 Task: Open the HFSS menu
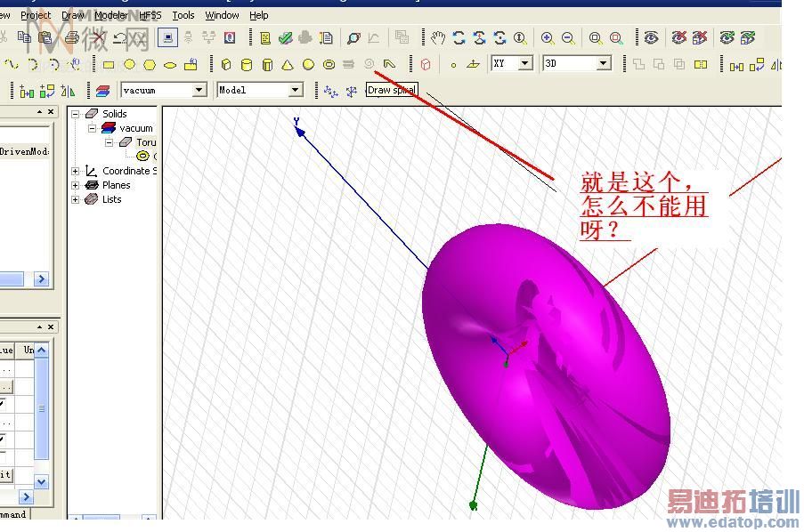click(150, 15)
